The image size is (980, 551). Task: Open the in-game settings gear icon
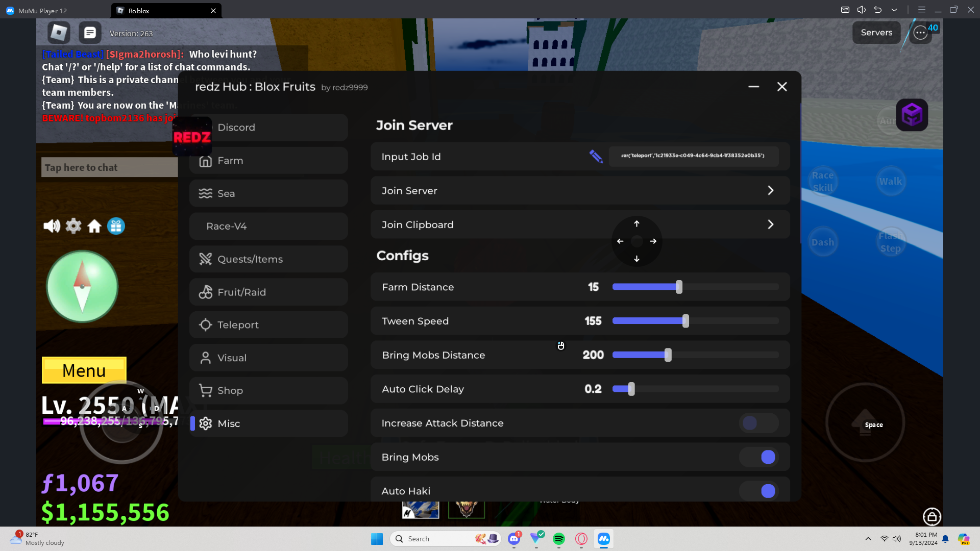pos(73,226)
